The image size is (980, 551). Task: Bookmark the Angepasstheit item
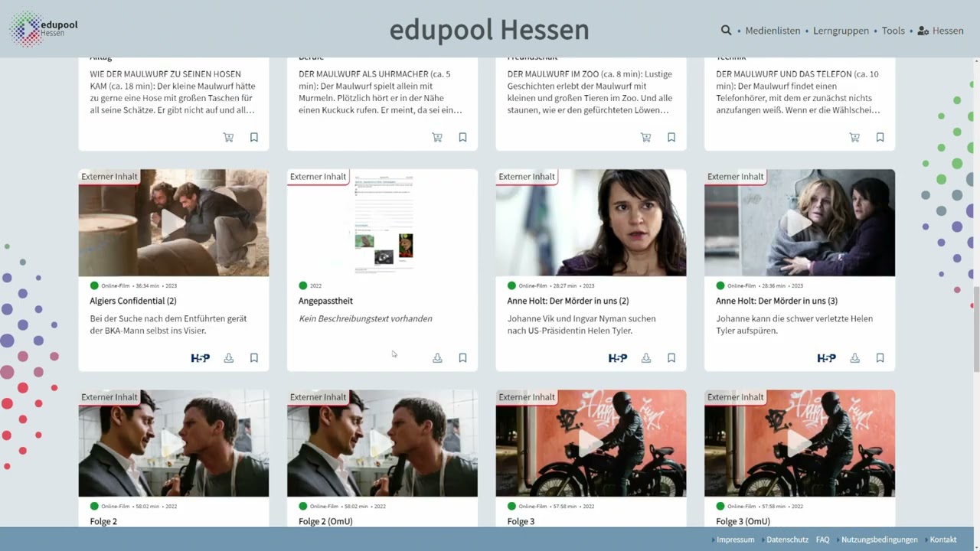463,358
